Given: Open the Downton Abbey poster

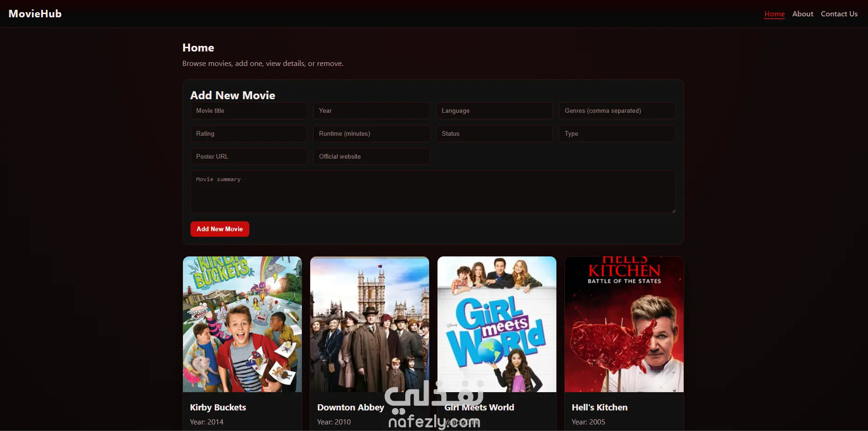Looking at the screenshot, I should tap(370, 324).
